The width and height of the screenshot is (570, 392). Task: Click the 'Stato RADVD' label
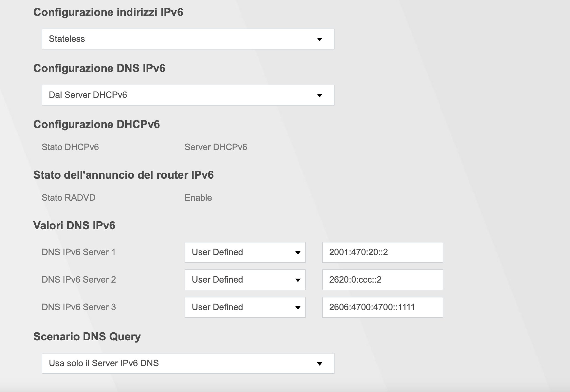pyautogui.click(x=68, y=198)
